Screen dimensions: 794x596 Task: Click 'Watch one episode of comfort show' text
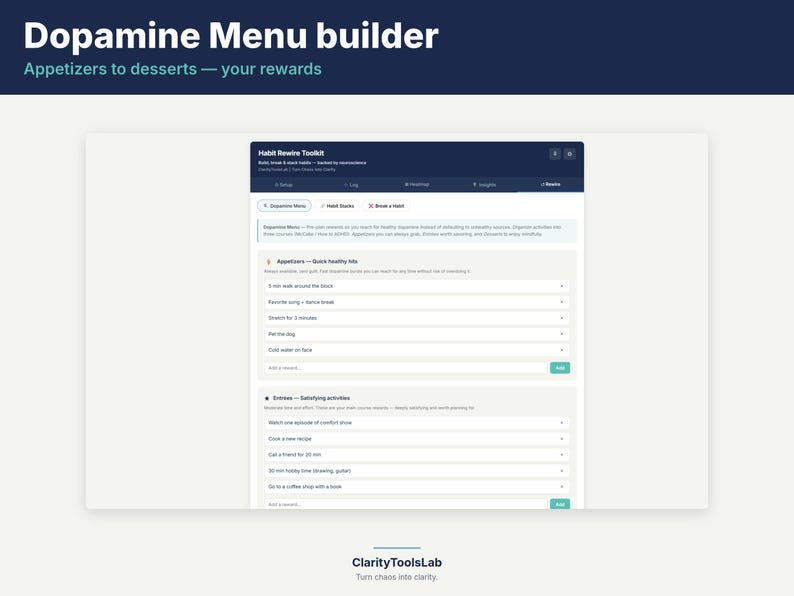tap(310, 423)
